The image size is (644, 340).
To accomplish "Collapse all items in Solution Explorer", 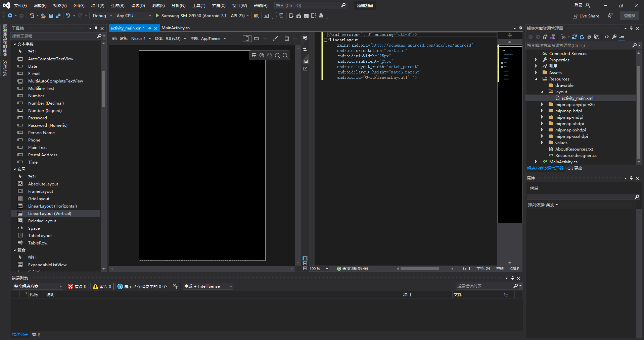I will click(x=589, y=37).
